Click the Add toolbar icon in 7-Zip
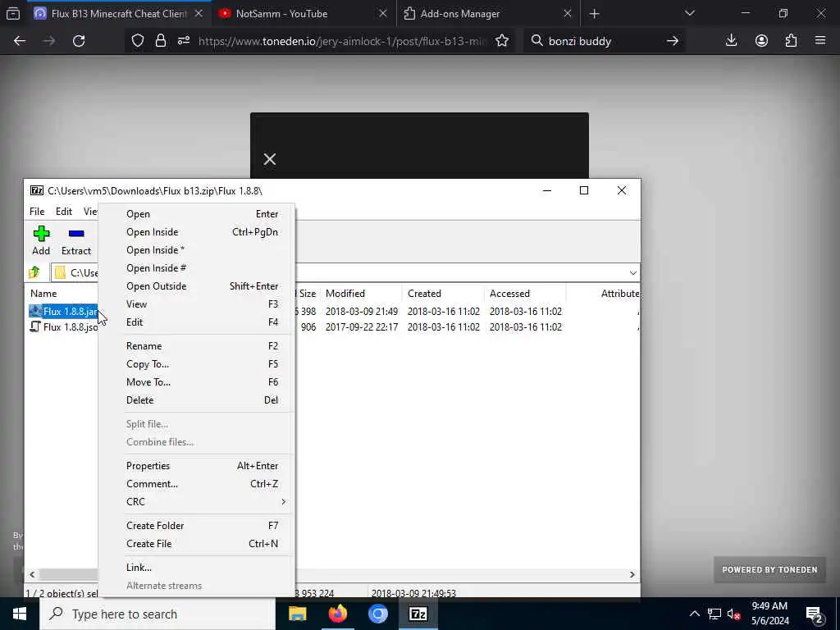Viewport: 840px width, 630px height. [41, 240]
